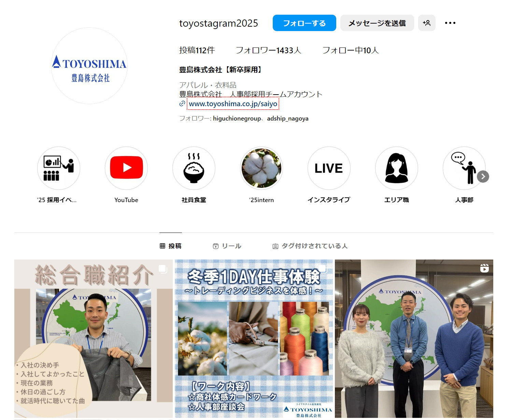Click the TOYOSHIMA profile picture

(x=89, y=68)
